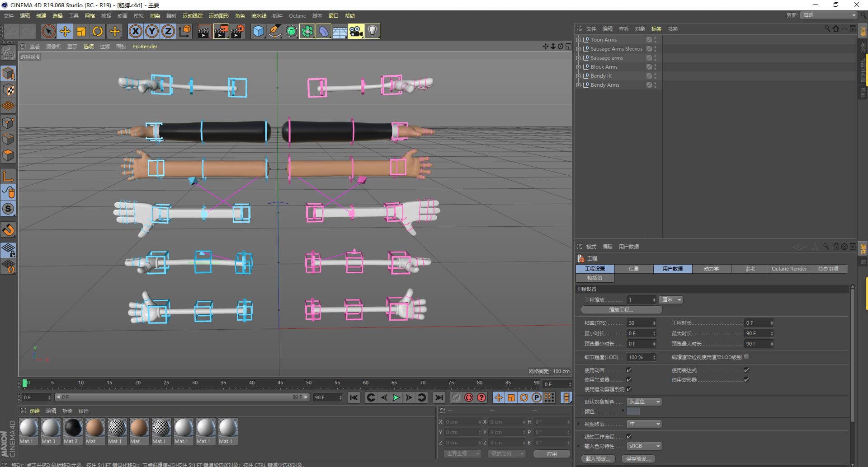Click the 应用 button in coordinates panel
868x467 pixels.
point(552,453)
